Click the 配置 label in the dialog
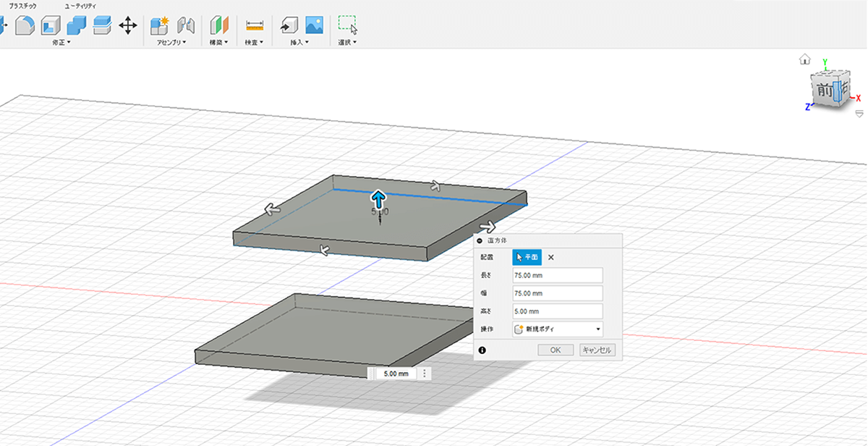This screenshot has width=868, height=446. (487, 257)
